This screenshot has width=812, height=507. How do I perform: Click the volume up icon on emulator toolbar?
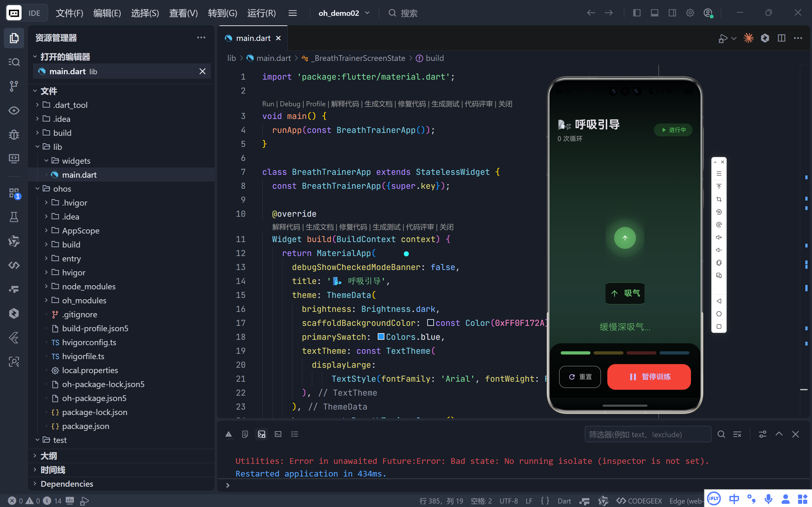719,237
